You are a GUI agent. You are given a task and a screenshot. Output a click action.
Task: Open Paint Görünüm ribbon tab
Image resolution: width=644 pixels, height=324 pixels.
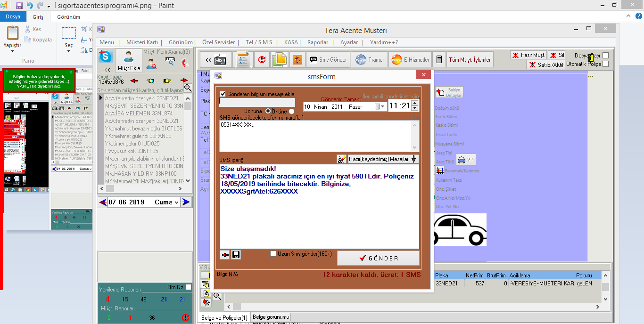pyautogui.click(x=68, y=16)
